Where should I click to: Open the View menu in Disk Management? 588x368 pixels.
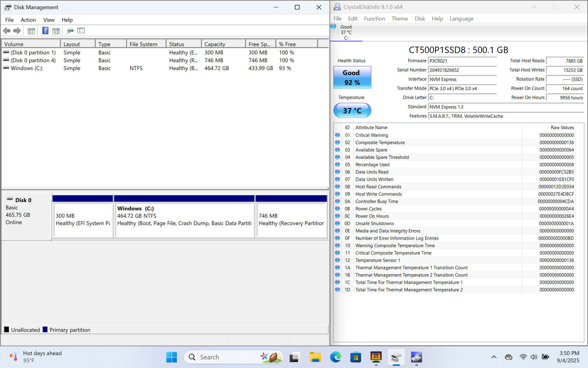(x=49, y=20)
